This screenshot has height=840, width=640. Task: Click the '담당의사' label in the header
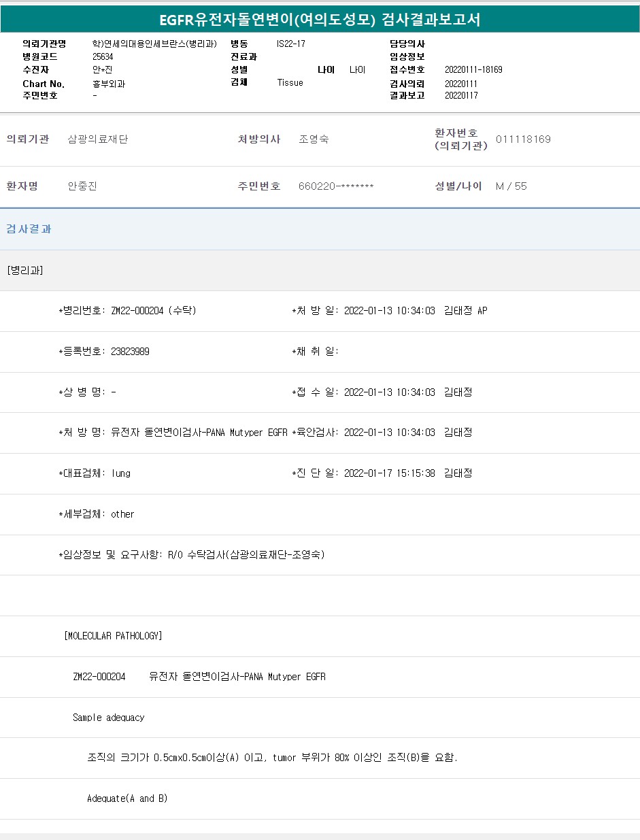pos(407,44)
